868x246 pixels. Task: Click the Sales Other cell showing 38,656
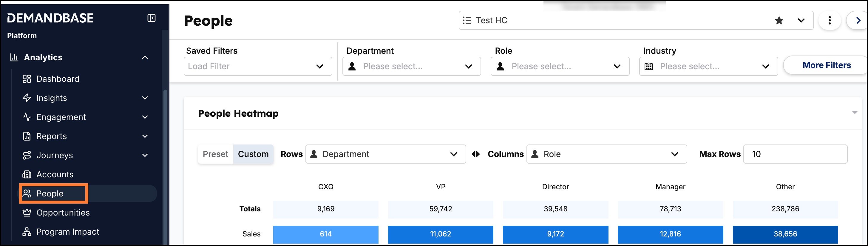point(785,234)
